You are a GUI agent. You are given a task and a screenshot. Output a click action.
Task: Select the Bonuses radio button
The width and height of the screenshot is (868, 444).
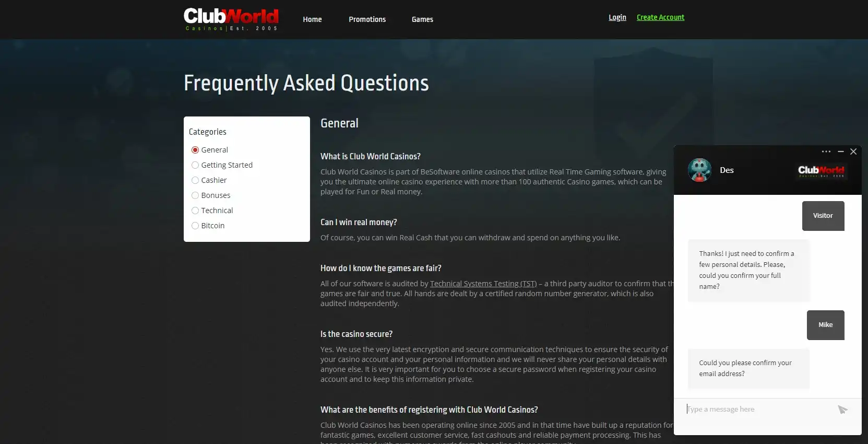(195, 195)
